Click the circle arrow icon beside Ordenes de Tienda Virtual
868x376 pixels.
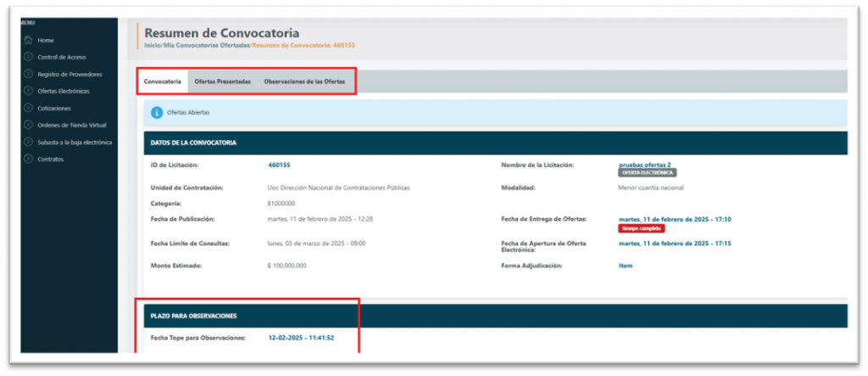pos(28,125)
